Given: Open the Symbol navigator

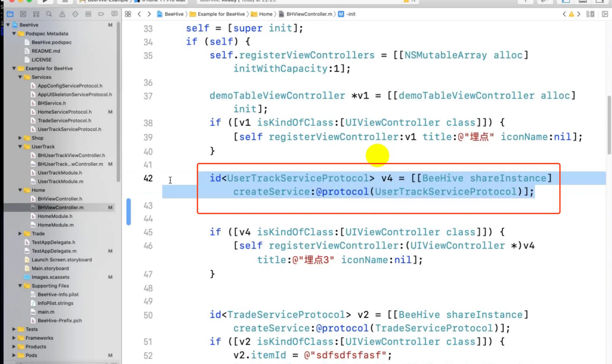Looking at the screenshot, I should point(36,14).
